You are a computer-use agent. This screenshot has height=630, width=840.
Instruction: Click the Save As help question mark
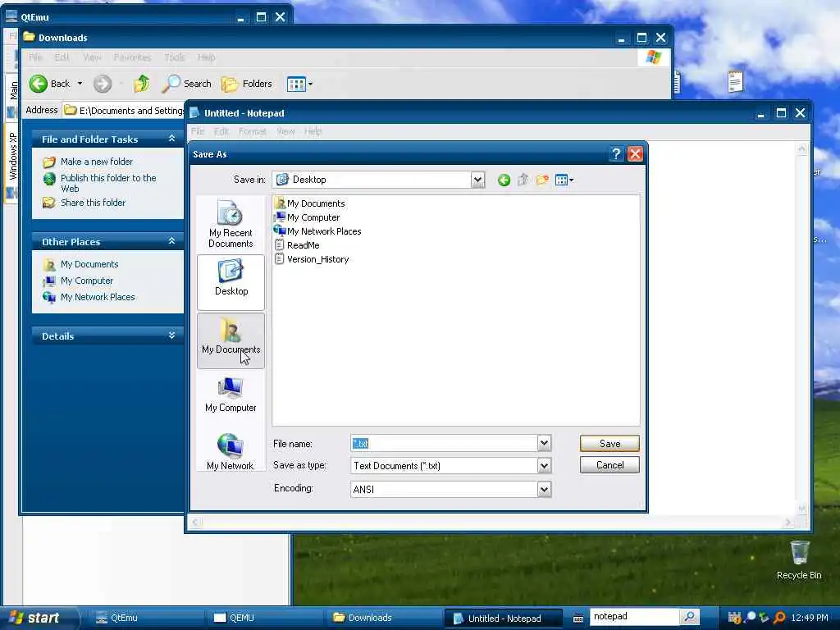(x=616, y=154)
